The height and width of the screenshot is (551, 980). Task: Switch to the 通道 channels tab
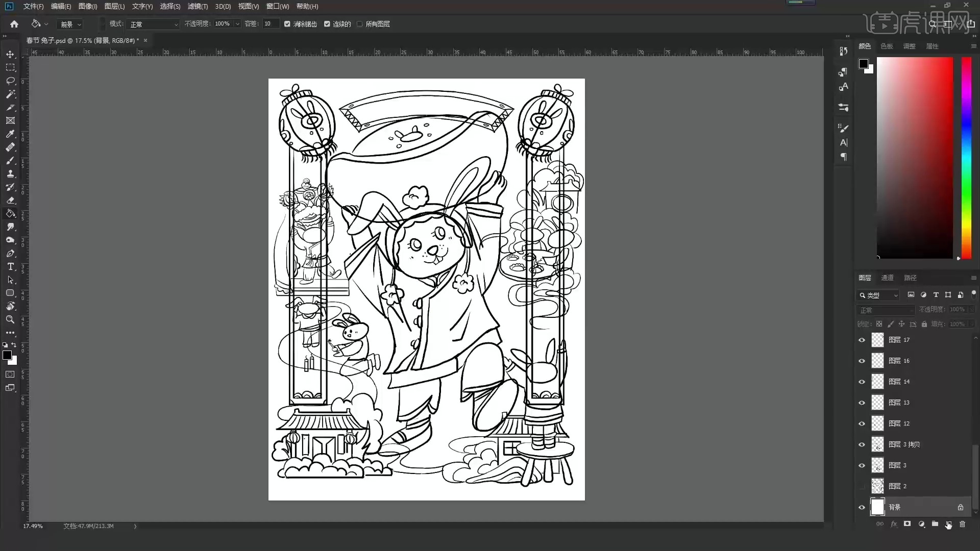[887, 278]
